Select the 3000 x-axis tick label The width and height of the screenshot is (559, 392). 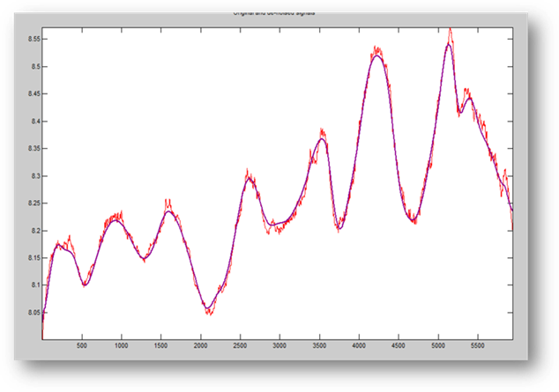click(x=279, y=345)
